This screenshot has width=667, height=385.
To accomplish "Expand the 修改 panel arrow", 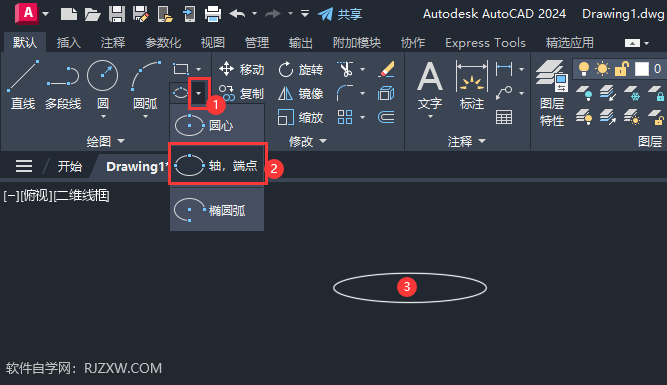I will coord(323,141).
